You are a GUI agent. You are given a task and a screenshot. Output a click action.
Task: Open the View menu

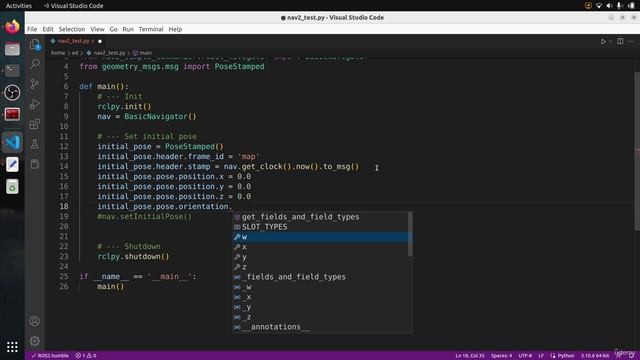tap(97, 29)
